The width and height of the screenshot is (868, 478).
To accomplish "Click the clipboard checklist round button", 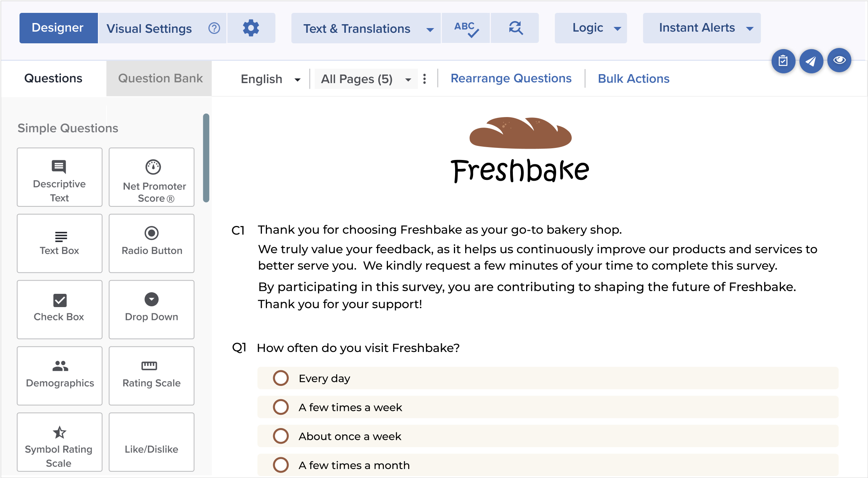I will pos(783,61).
